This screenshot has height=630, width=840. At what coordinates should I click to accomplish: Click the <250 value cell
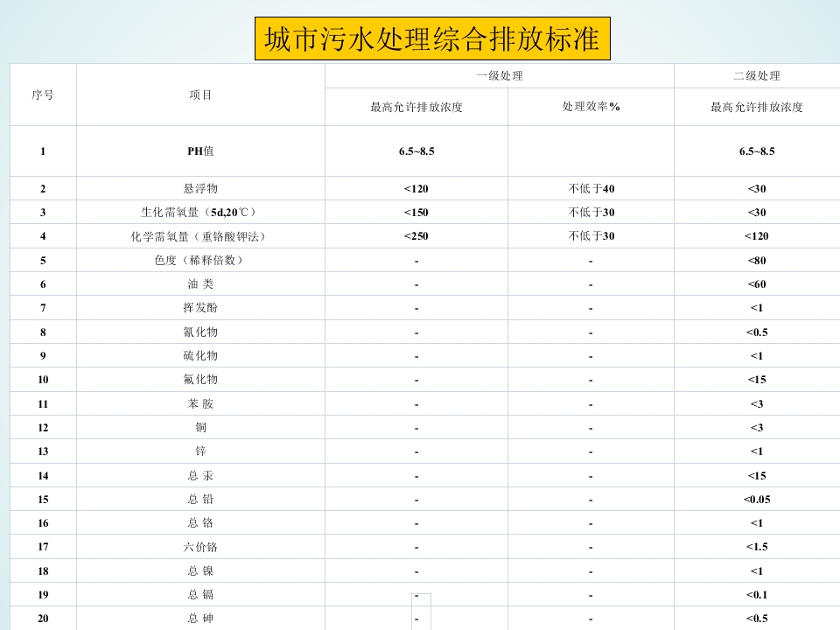[416, 236]
